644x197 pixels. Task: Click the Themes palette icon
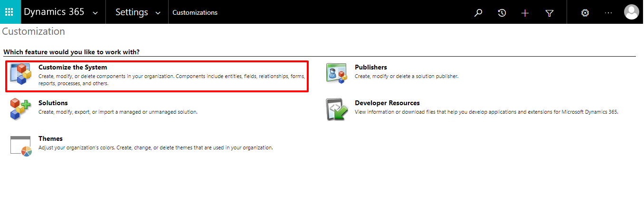click(20, 145)
